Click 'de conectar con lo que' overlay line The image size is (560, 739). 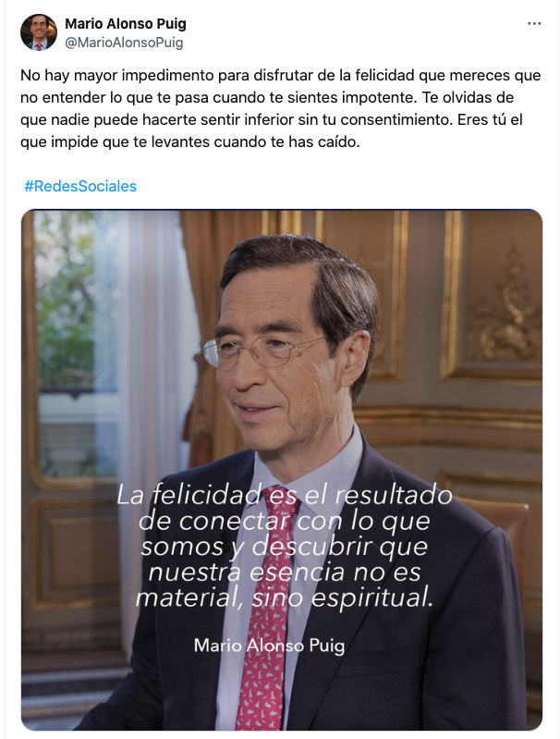click(x=285, y=521)
